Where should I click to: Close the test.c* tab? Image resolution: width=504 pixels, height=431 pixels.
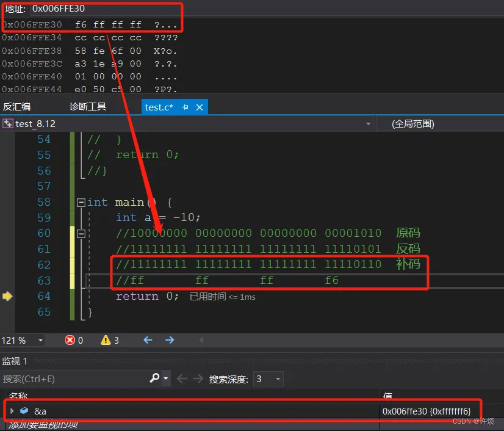[200, 107]
